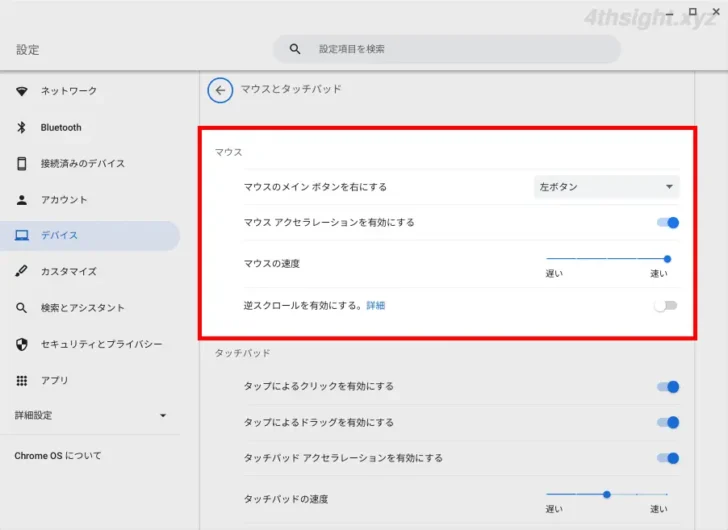Open the 左ボタン main button dropdown
Screen dimensions: 728x530
pyautogui.click(x=606, y=187)
